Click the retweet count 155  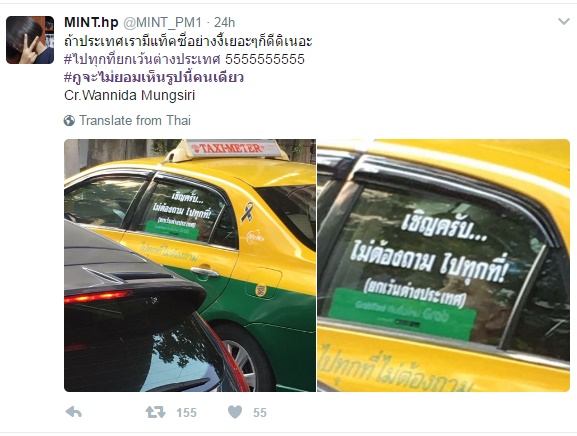[x=187, y=413]
